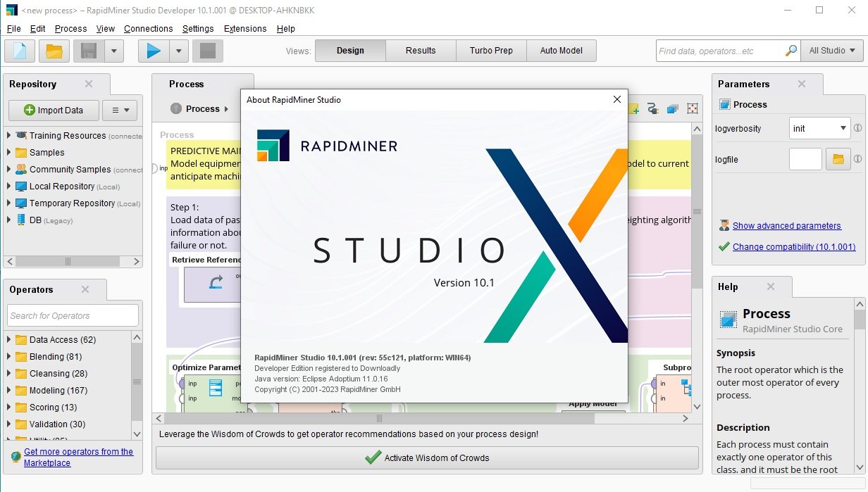
Task: Expand the DB legacy repository
Action: click(8, 220)
